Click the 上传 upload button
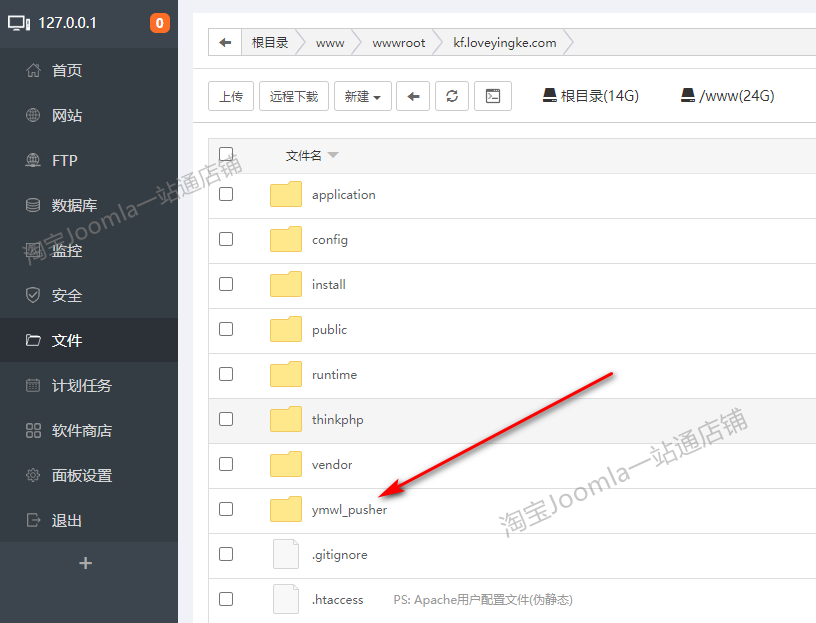816x623 pixels. tap(231, 96)
